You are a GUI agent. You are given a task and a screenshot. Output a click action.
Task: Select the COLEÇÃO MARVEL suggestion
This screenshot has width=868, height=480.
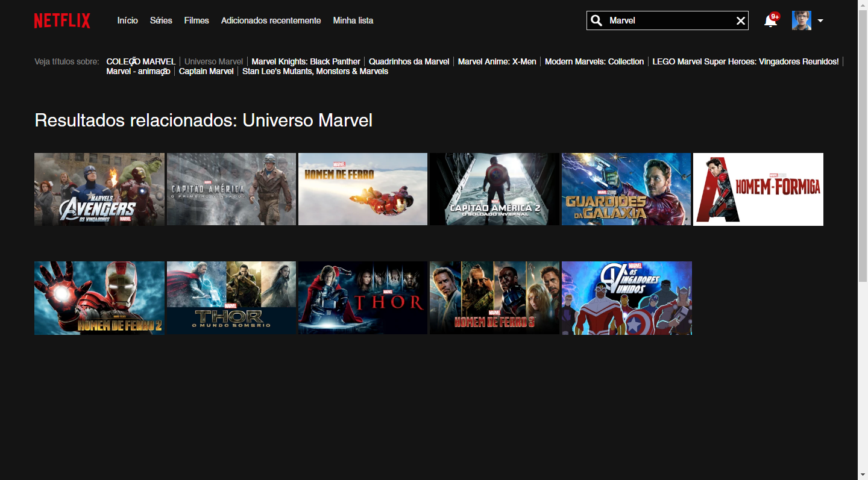[141, 61]
